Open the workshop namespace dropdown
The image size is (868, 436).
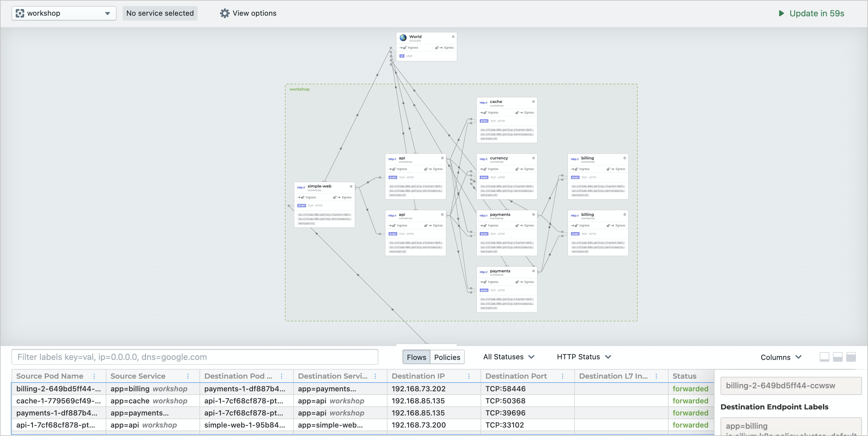pyautogui.click(x=64, y=14)
